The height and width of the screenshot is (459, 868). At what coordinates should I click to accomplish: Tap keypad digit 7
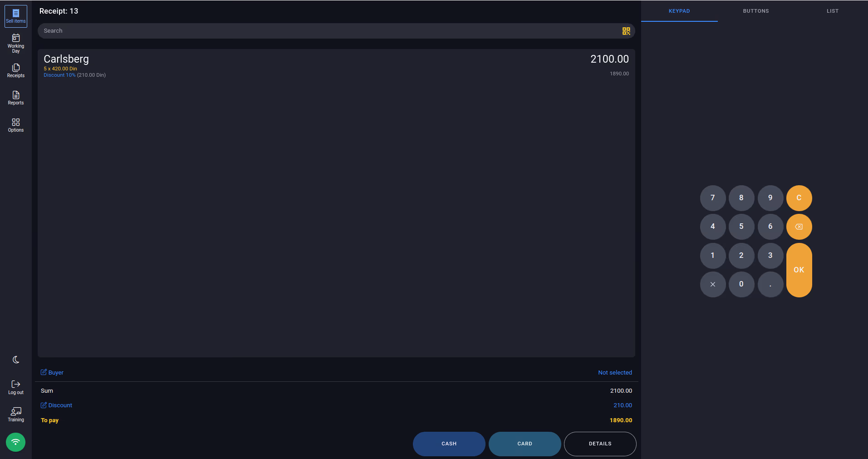pyautogui.click(x=713, y=198)
